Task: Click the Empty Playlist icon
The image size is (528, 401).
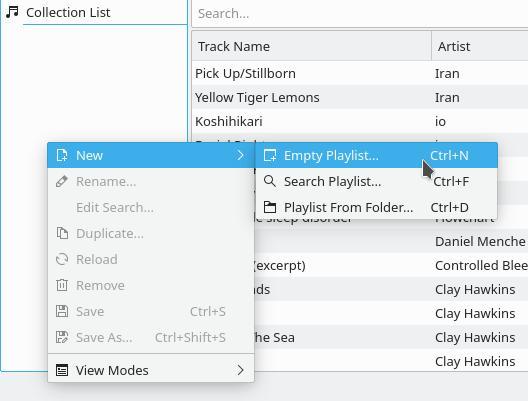Action: pos(270,155)
